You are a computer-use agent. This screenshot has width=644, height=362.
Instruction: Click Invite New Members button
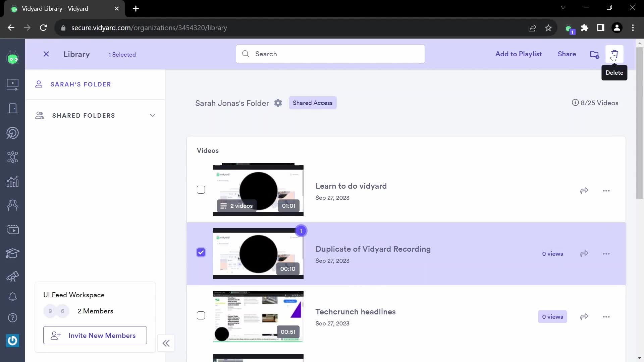tap(95, 335)
